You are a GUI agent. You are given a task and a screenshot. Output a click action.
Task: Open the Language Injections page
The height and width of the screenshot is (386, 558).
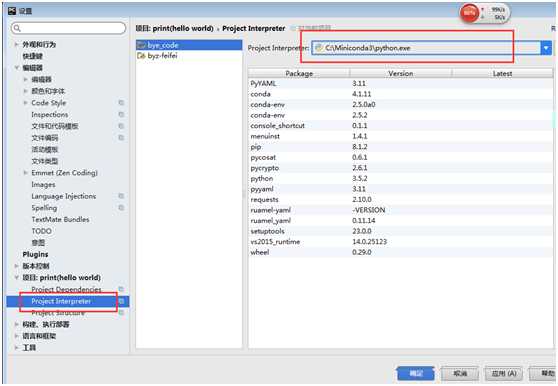(63, 196)
